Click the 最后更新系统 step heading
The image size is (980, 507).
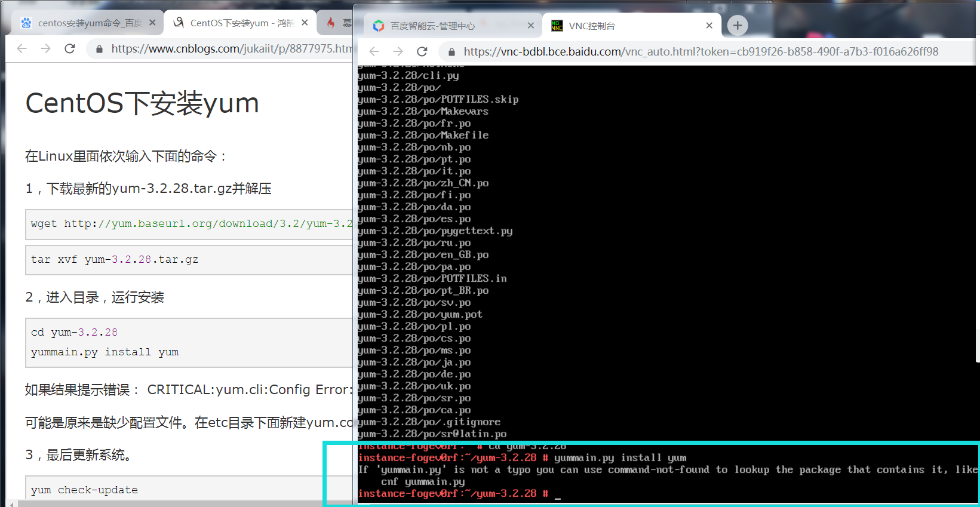[x=79, y=455]
